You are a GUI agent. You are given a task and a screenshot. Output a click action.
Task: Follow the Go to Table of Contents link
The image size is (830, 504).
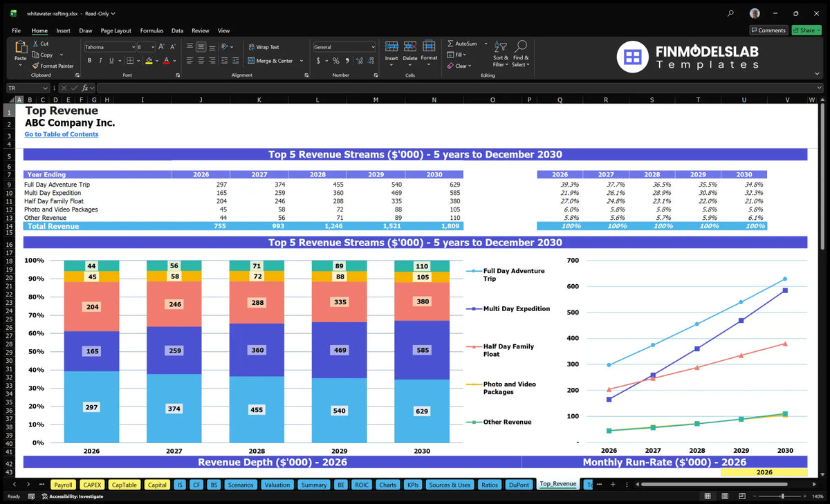click(x=62, y=134)
